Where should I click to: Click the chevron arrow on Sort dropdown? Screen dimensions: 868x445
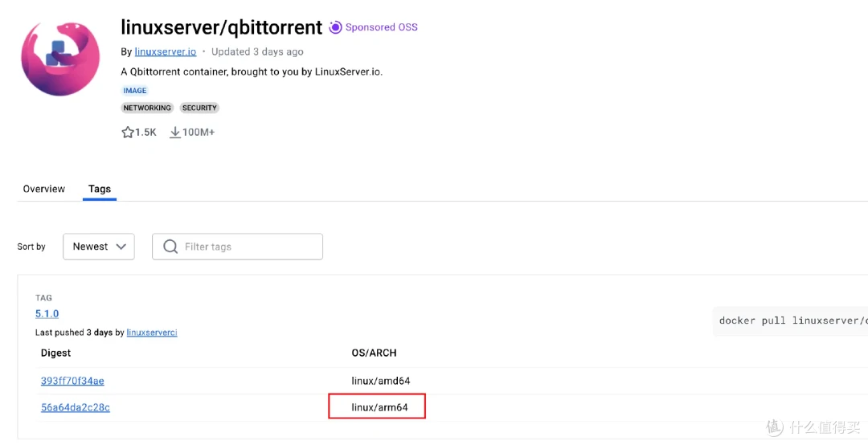[121, 247]
